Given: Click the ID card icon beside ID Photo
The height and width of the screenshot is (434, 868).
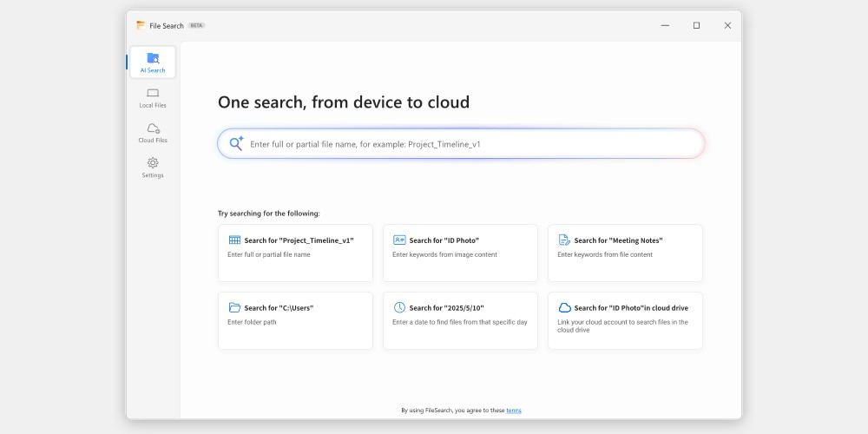Looking at the screenshot, I should click(x=399, y=240).
